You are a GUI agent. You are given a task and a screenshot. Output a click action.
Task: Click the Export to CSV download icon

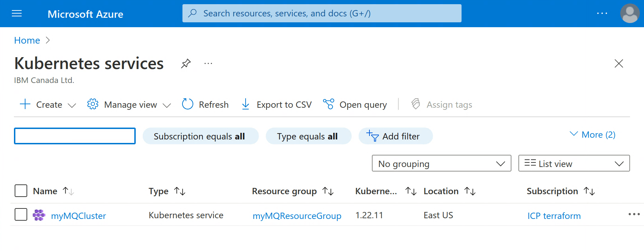pyautogui.click(x=246, y=104)
